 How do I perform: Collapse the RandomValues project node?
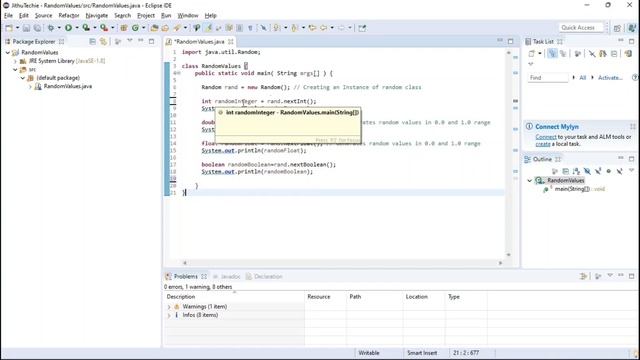coord(8,52)
